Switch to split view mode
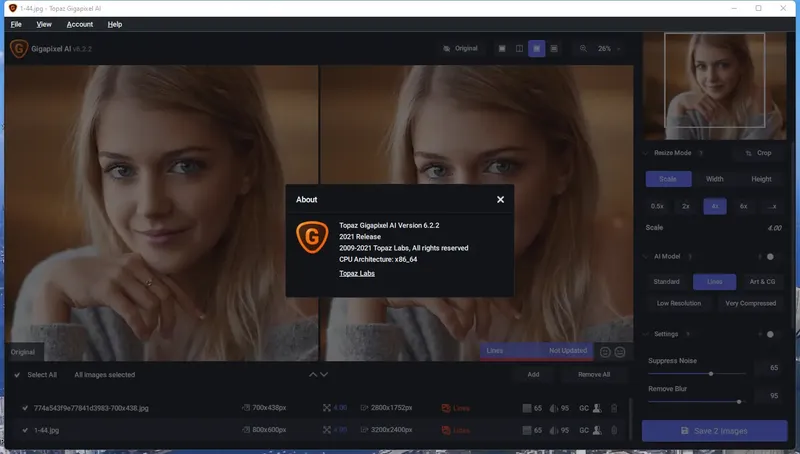This screenshot has width=800, height=454. 519,48
